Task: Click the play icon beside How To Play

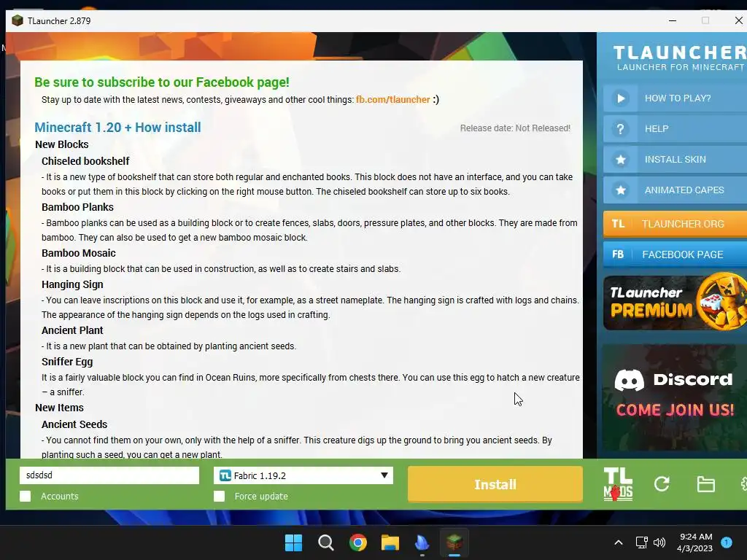Action: [620, 98]
